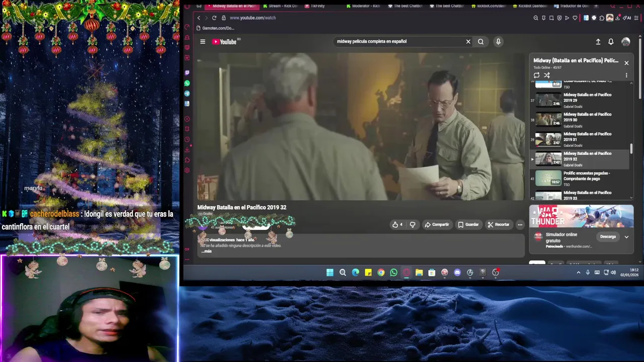
Task: Switch to the TikFinity tab
Action: 314,6
